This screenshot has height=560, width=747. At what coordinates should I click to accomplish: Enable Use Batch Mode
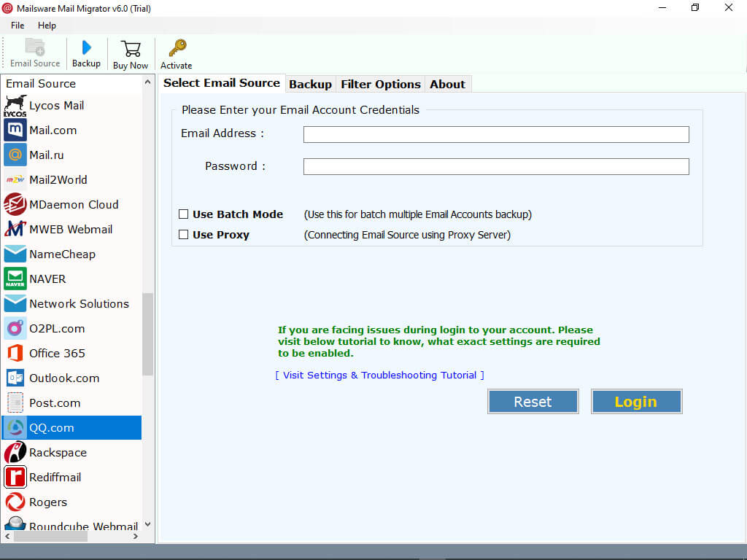tap(183, 214)
